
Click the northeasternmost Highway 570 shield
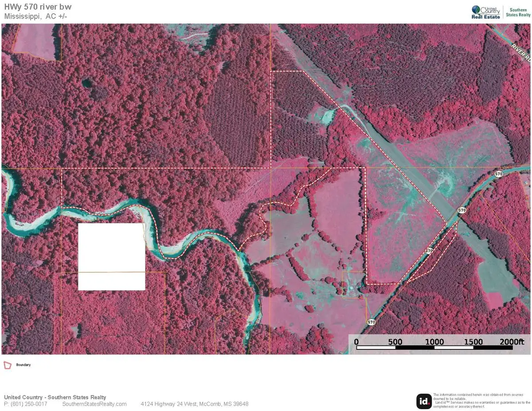499,174
